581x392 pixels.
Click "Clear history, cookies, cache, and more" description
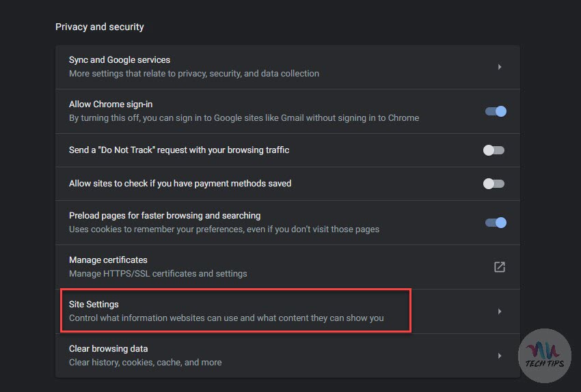(x=145, y=363)
